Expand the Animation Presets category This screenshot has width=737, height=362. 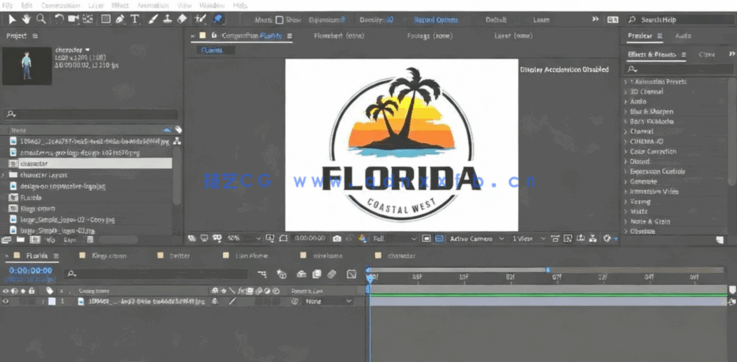(626, 82)
